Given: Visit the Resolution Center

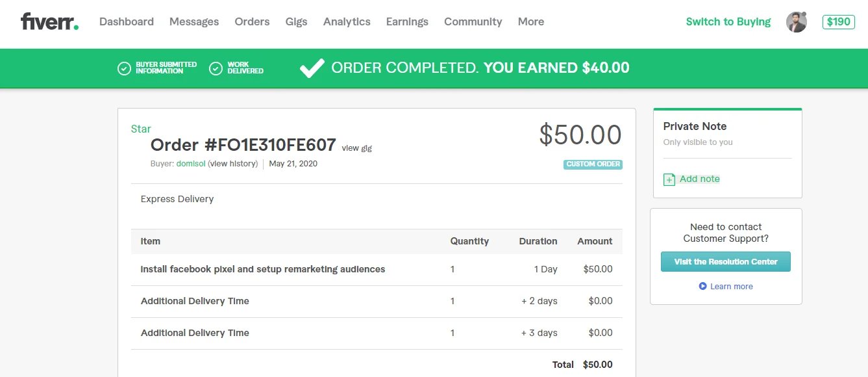Looking at the screenshot, I should (x=725, y=261).
